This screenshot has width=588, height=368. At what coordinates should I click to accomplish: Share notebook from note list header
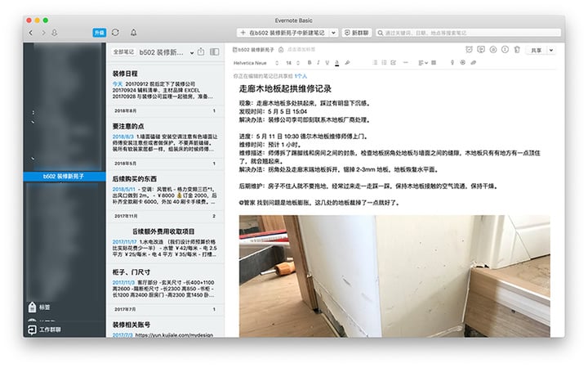(201, 52)
